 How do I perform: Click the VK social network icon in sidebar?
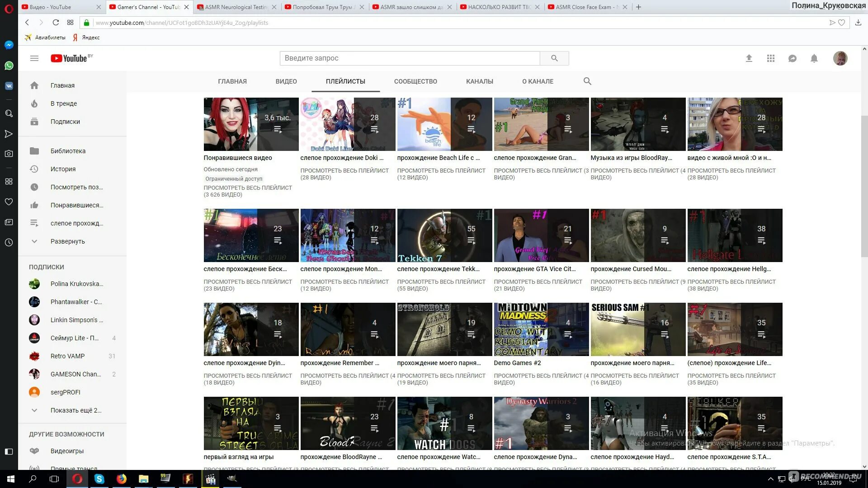click(8, 85)
